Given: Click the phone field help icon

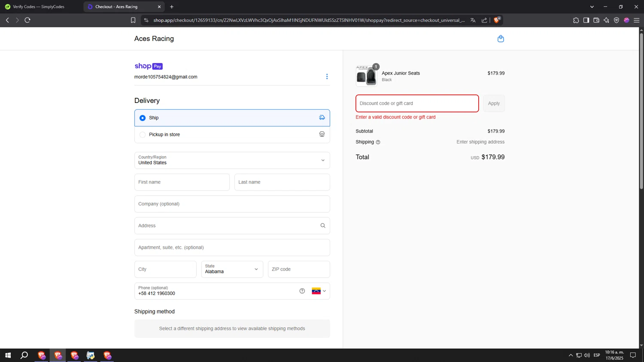Looking at the screenshot, I should pyautogui.click(x=302, y=291).
